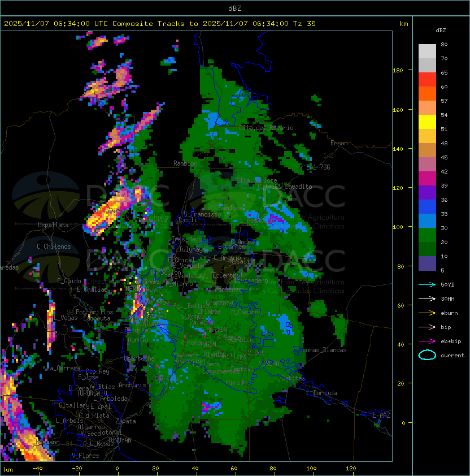Viewport: 470px width, 476px height.
Task: Click the 'L_Dormida' place label on the map
Action: pyautogui.click(x=321, y=393)
